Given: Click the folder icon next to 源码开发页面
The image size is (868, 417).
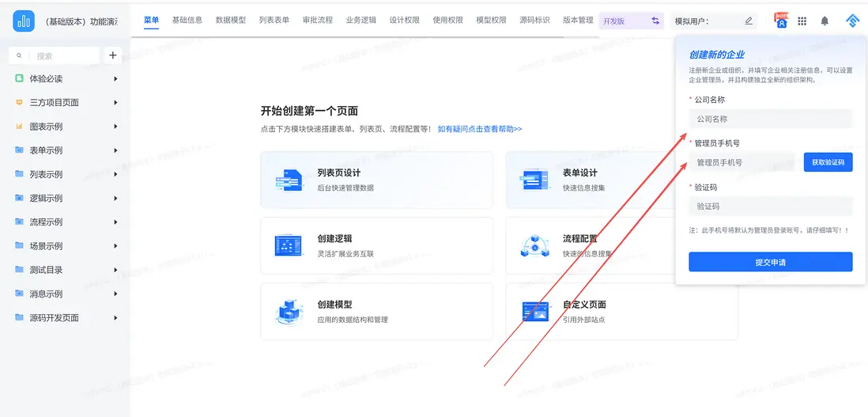Looking at the screenshot, I should [x=20, y=318].
